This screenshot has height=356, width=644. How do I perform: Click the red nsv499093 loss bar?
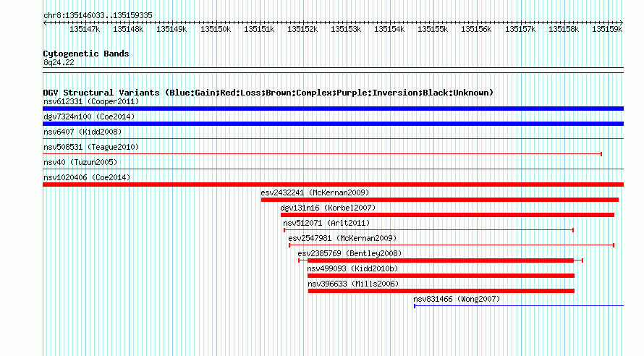point(441,276)
